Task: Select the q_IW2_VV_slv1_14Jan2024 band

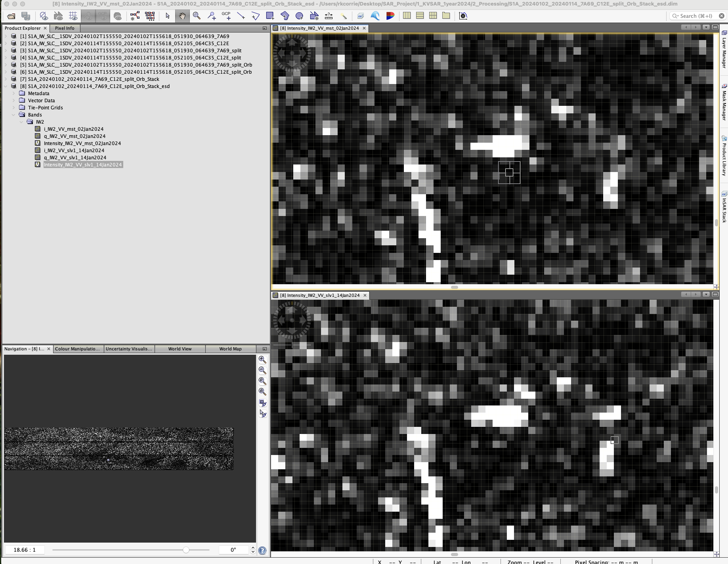Action: click(x=75, y=158)
